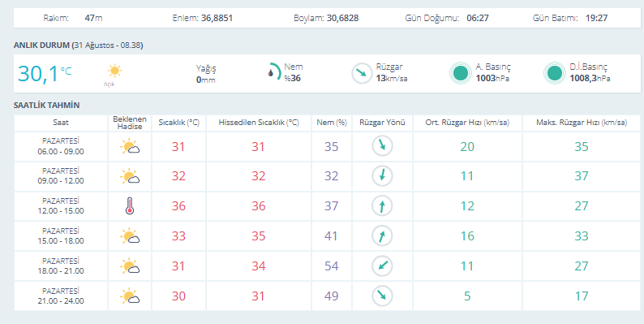Image resolution: width=644 pixels, height=324 pixels.
Task: Click the 'Yağış 0mm' precipitation reading
Action: (x=206, y=74)
